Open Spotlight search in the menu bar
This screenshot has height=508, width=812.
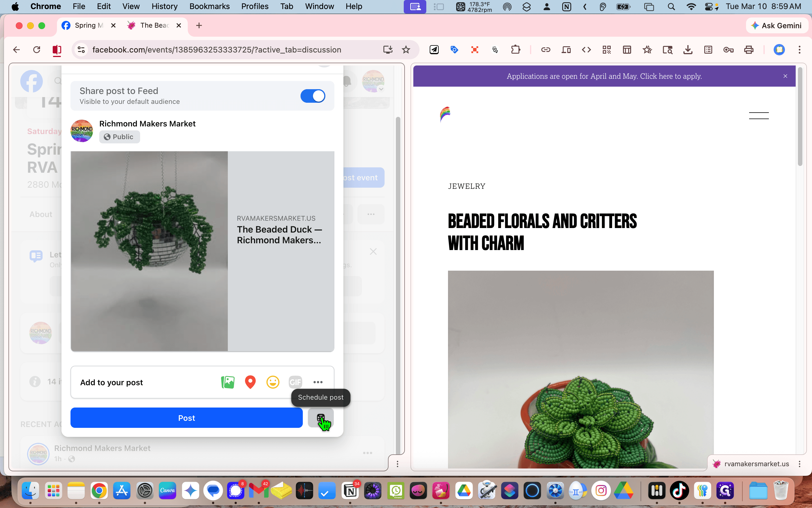[x=671, y=6]
